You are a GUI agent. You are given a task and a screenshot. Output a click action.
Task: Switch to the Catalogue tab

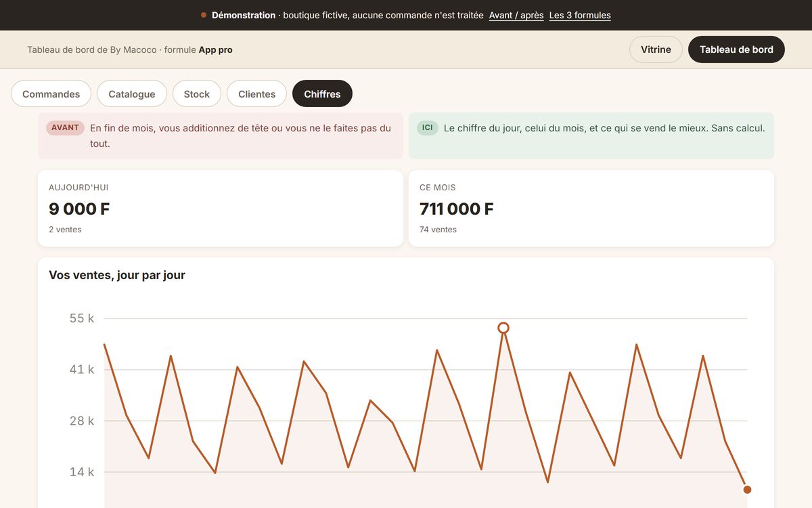(132, 94)
